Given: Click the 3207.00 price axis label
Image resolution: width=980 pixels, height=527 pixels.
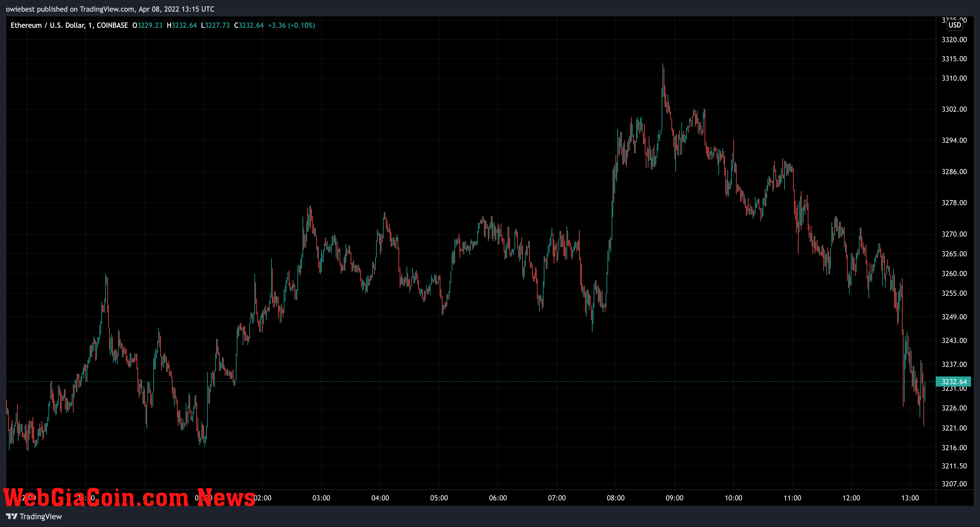Looking at the screenshot, I should click(x=954, y=484).
